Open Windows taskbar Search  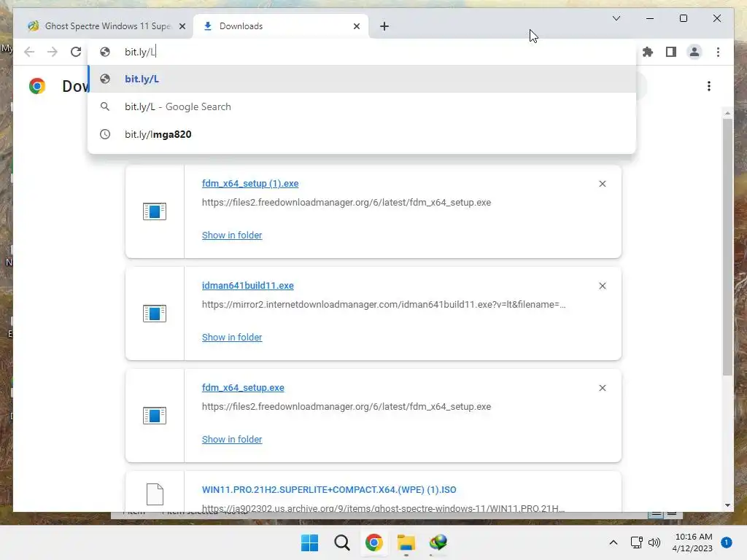342,542
